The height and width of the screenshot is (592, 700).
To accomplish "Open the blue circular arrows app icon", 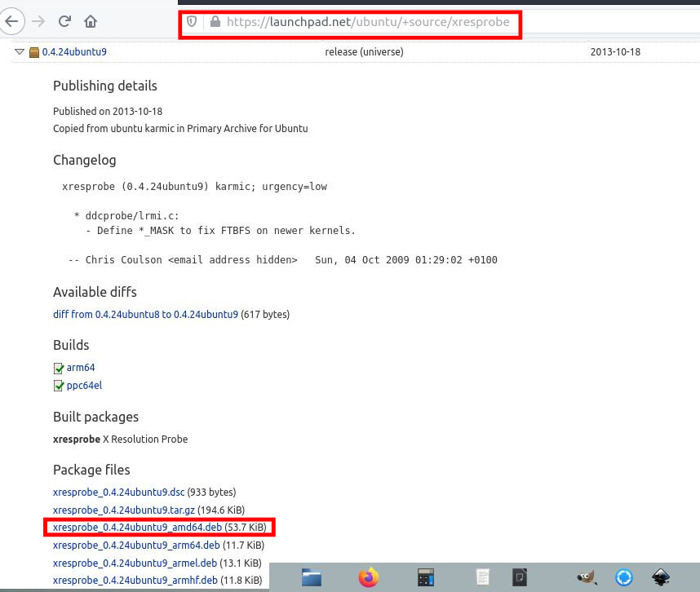I will coord(624,577).
